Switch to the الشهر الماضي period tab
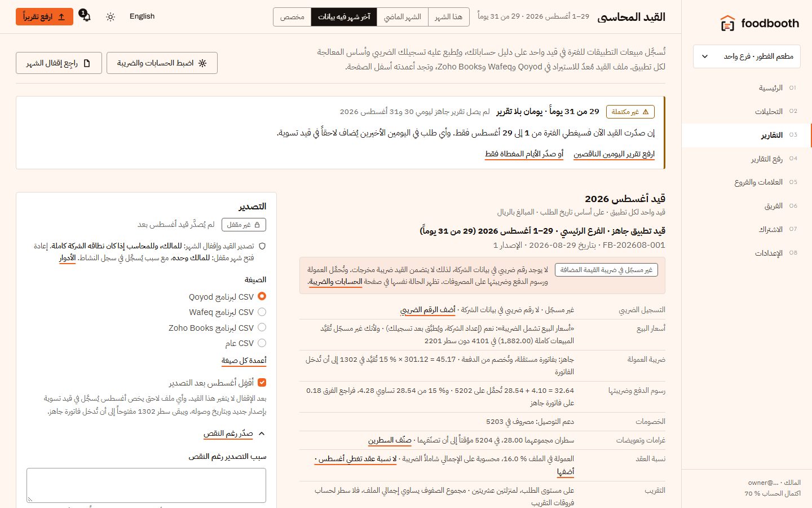The width and height of the screenshot is (812, 508). pyautogui.click(x=403, y=17)
